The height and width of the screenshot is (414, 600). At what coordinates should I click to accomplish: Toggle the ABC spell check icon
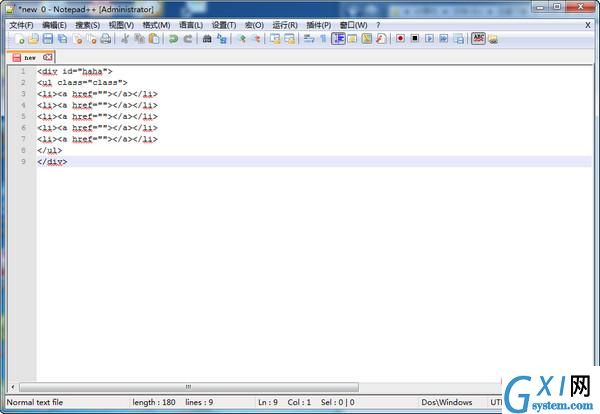(x=478, y=39)
